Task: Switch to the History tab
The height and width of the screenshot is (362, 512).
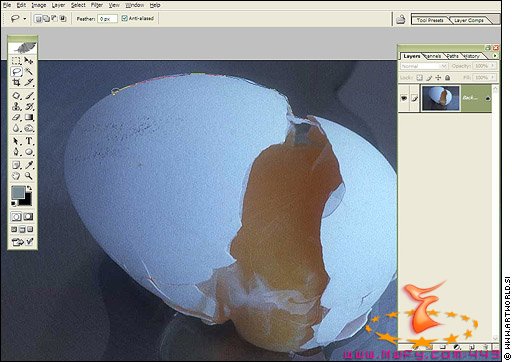Action: 471,56
